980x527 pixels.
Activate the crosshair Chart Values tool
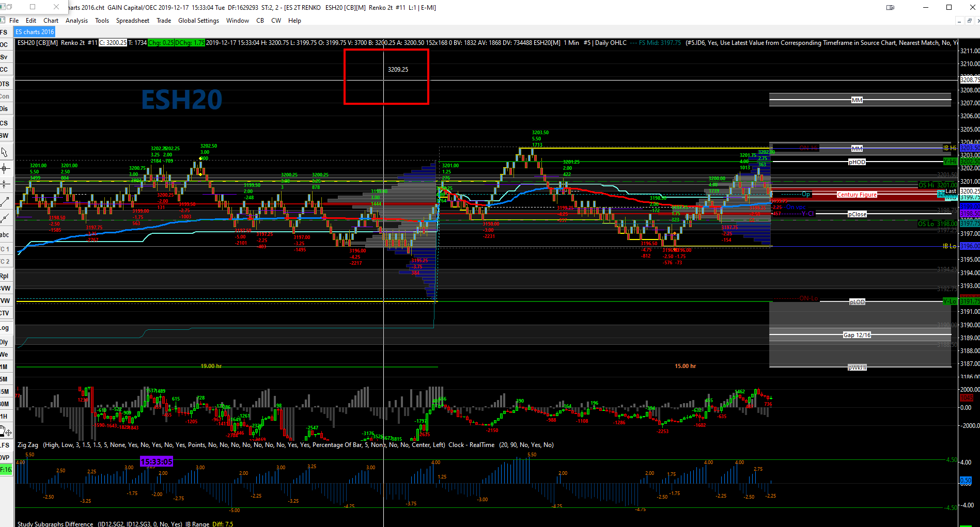pos(5,168)
